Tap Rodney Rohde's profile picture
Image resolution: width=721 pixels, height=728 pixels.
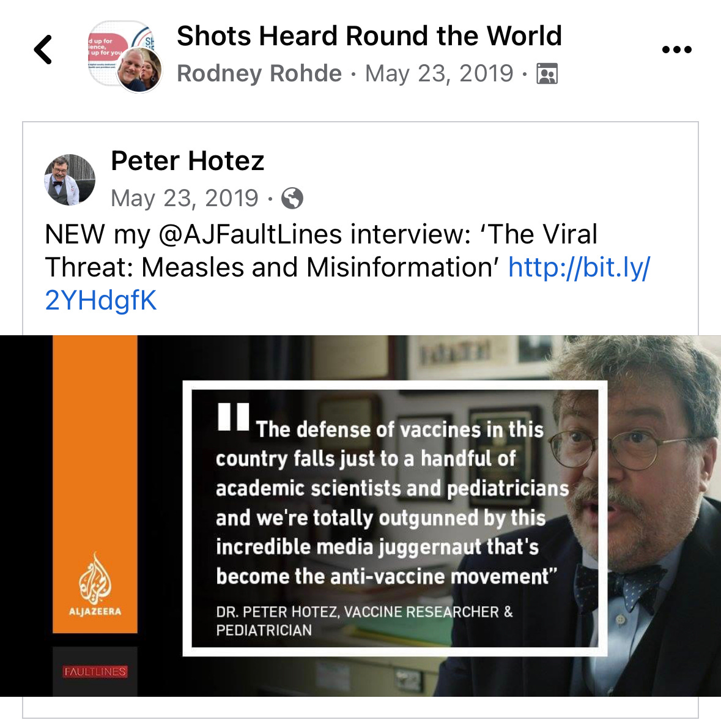[x=139, y=70]
